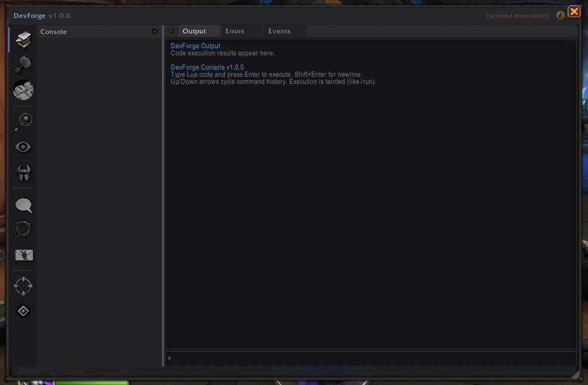This screenshot has height=385, width=588.
Task: Select the wreath icon in the sidebar
Action: click(x=23, y=229)
